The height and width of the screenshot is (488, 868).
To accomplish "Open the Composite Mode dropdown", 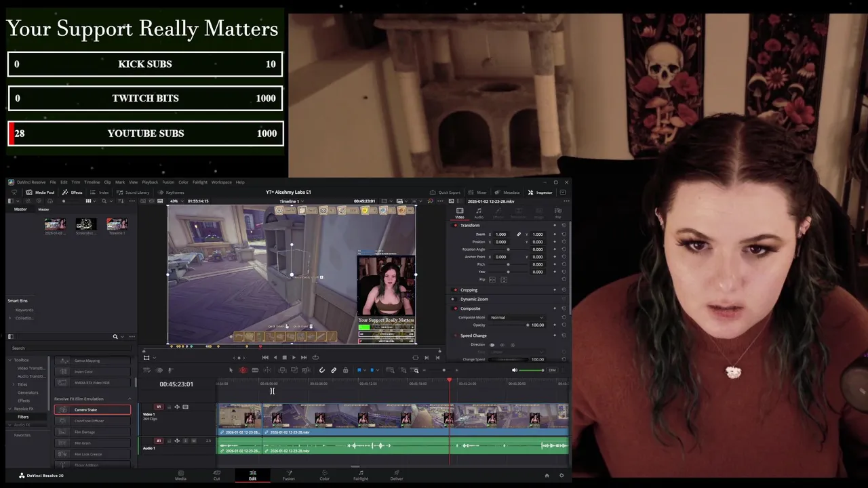I will pyautogui.click(x=517, y=317).
